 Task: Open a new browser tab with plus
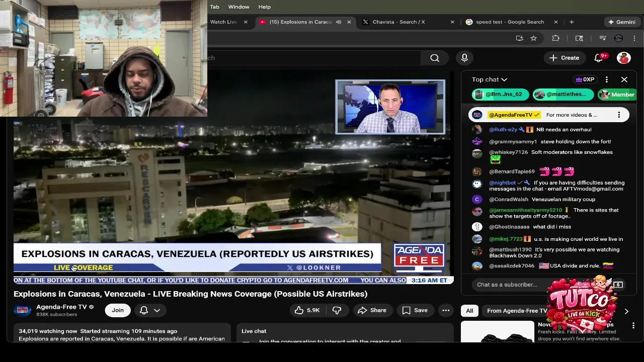point(572,22)
